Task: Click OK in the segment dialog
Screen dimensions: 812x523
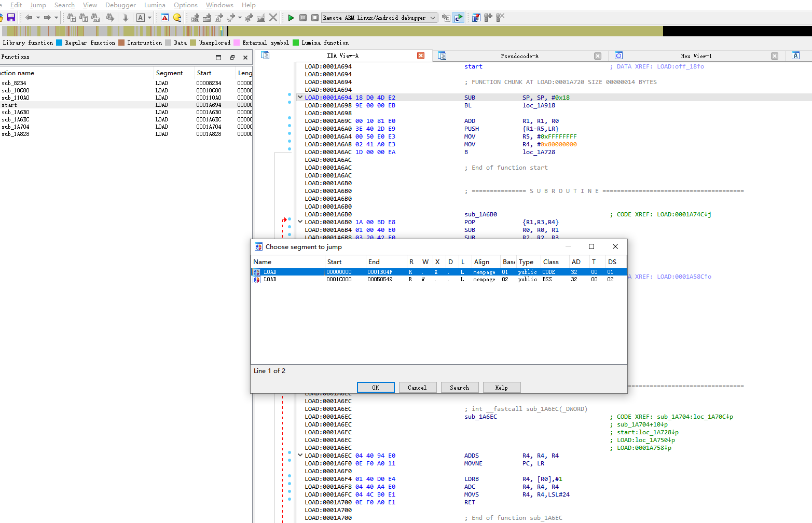Action: [376, 388]
